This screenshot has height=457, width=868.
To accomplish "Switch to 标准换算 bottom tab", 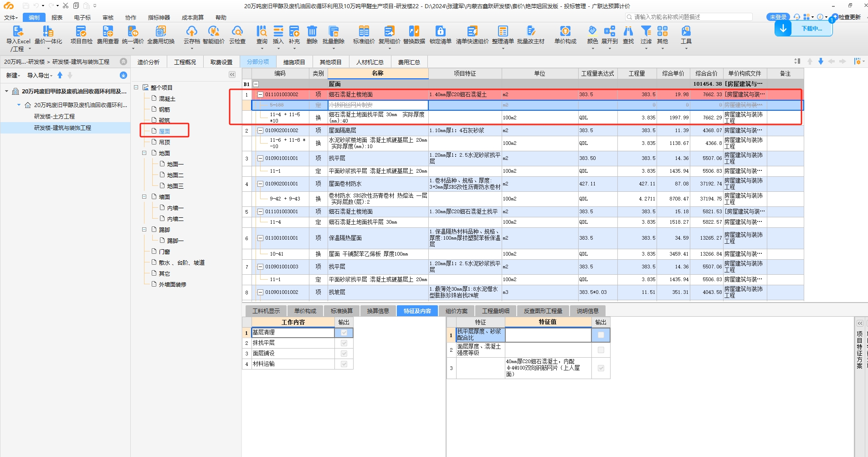I will click(x=342, y=311).
